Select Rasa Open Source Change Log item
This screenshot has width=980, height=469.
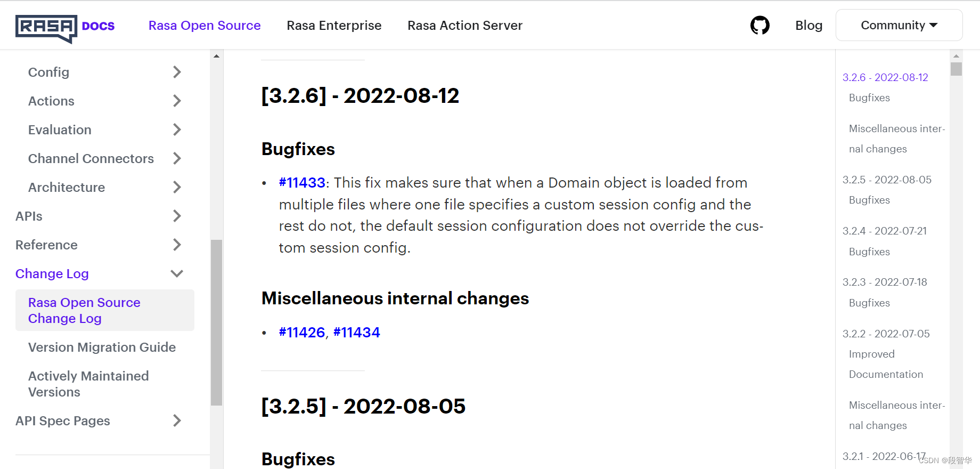click(x=105, y=310)
